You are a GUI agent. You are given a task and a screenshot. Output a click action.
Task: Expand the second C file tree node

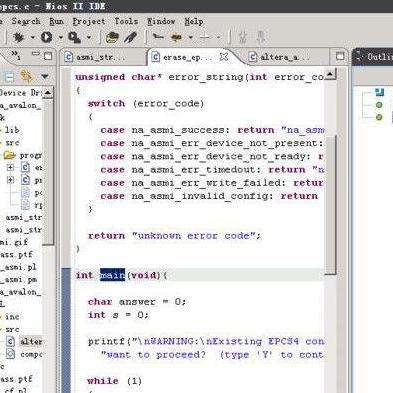coord(11,180)
